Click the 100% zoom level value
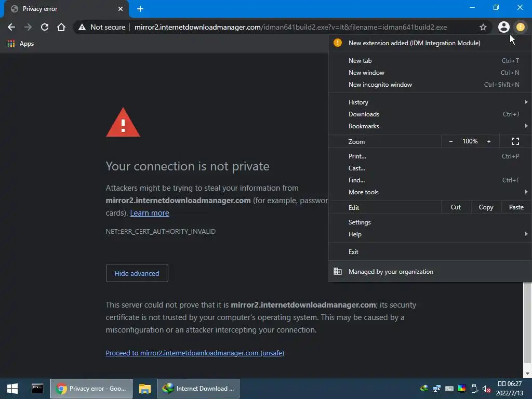The height and width of the screenshot is (399, 532). coord(470,141)
